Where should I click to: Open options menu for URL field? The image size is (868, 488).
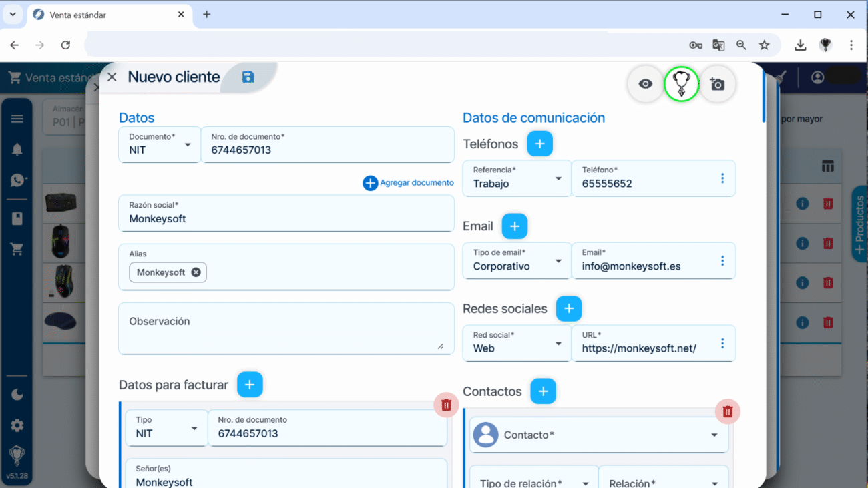(x=722, y=343)
